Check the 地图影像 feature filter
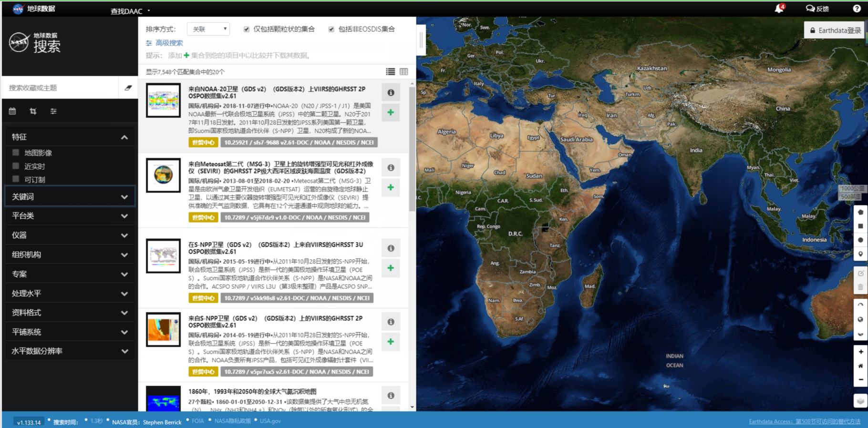Image resolution: width=868 pixels, height=428 pixels. tap(16, 153)
